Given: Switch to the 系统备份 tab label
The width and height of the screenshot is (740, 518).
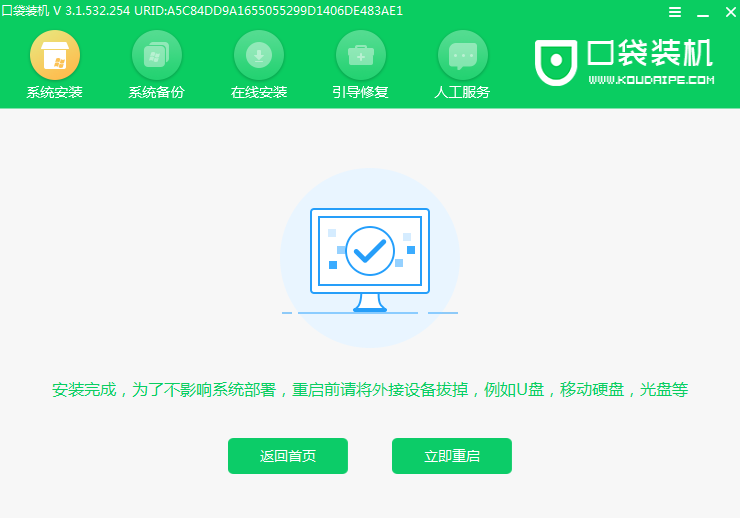Looking at the screenshot, I should 157,92.
